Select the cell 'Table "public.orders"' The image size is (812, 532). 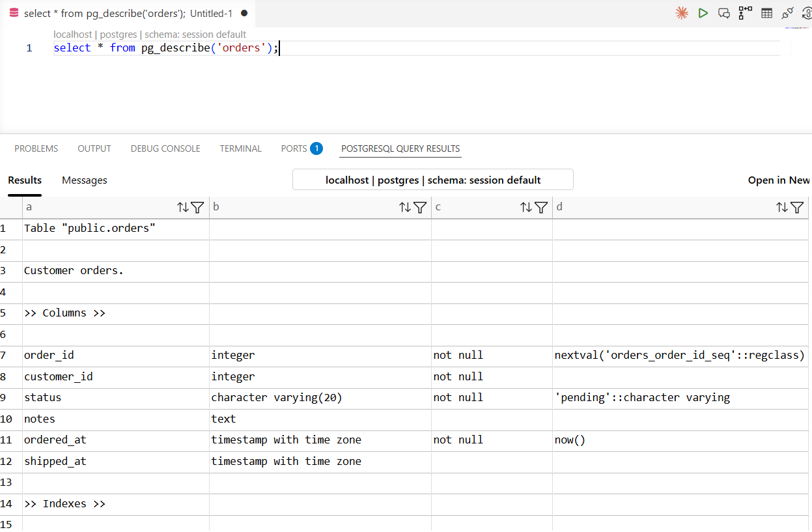click(x=116, y=229)
